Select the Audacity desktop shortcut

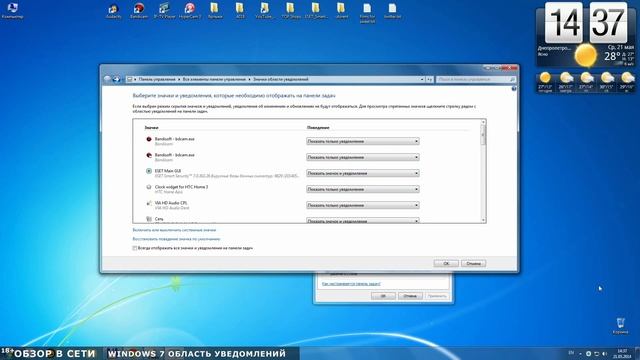tap(113, 11)
